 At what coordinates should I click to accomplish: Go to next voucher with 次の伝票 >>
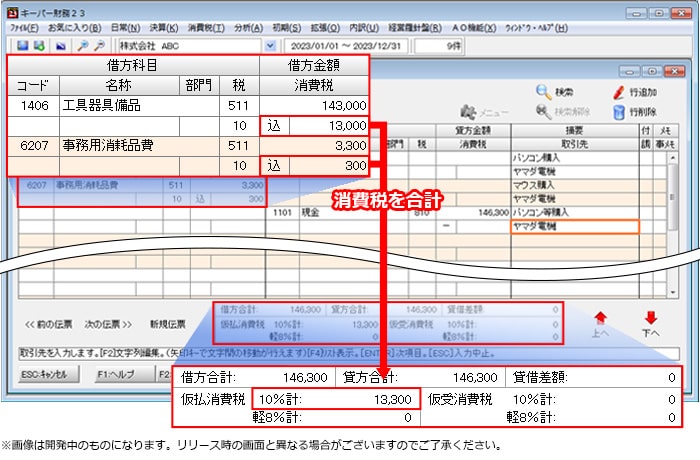(108, 324)
